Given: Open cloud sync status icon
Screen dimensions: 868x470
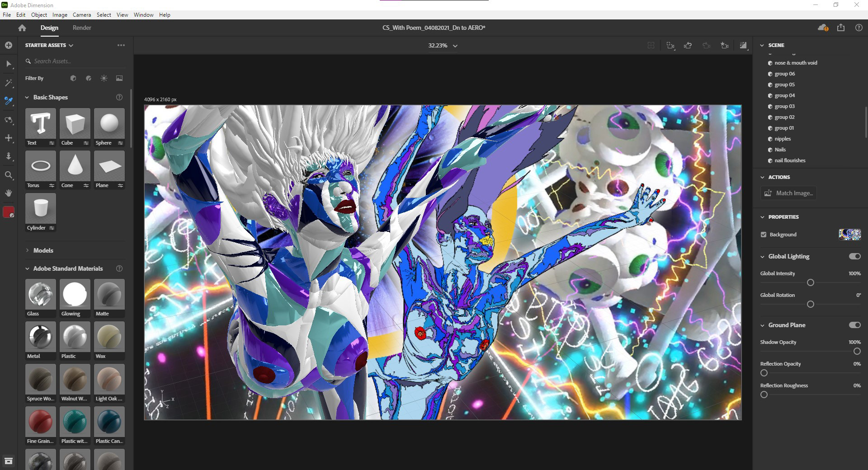Looking at the screenshot, I should pos(823,28).
